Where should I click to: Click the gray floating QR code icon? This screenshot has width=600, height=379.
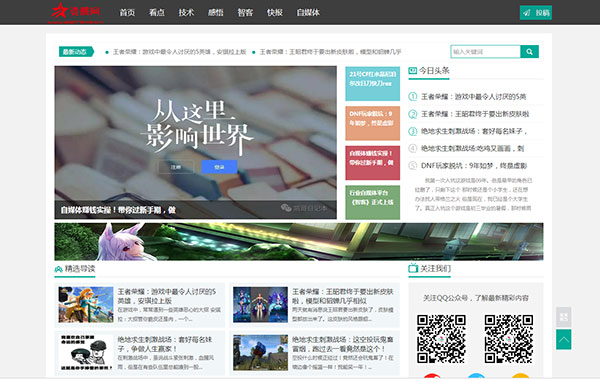tap(564, 317)
